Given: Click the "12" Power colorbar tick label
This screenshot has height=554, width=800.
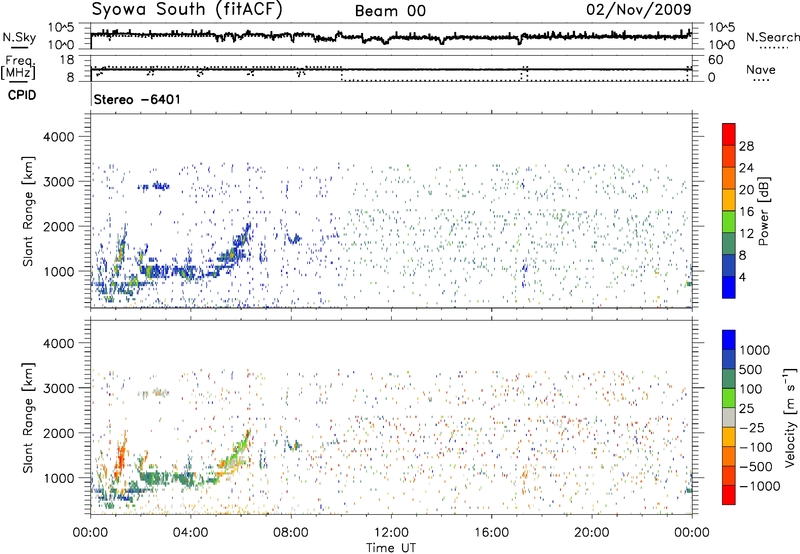Looking at the screenshot, I should tap(746, 234).
